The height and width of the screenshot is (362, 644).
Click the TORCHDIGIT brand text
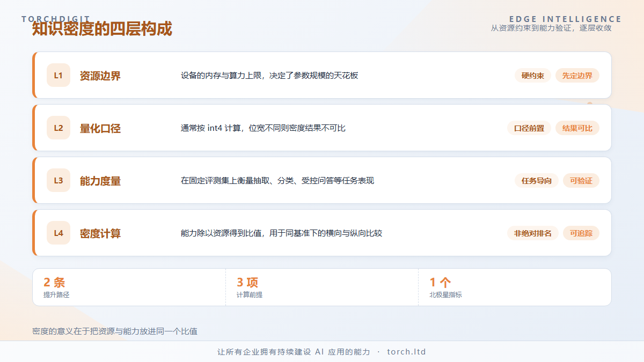[56, 19]
